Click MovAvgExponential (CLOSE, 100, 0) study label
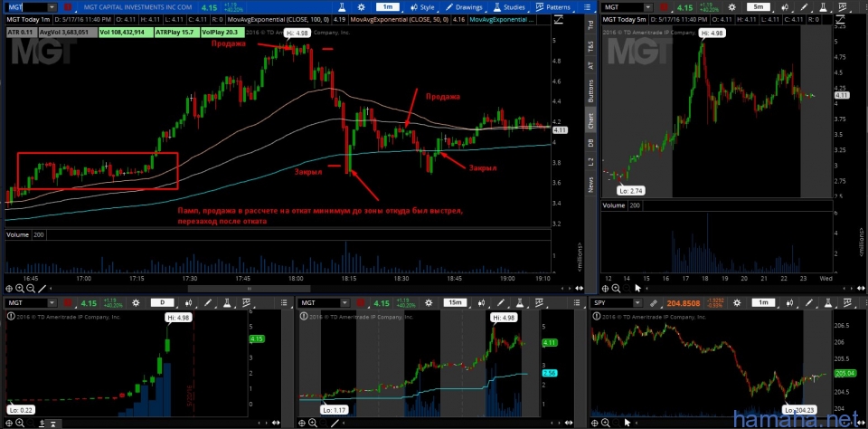Image resolution: width=868 pixels, height=429 pixels. tap(279, 20)
